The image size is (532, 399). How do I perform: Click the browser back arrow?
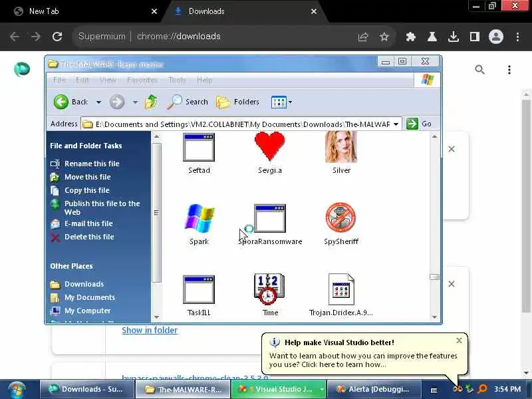coord(14,37)
